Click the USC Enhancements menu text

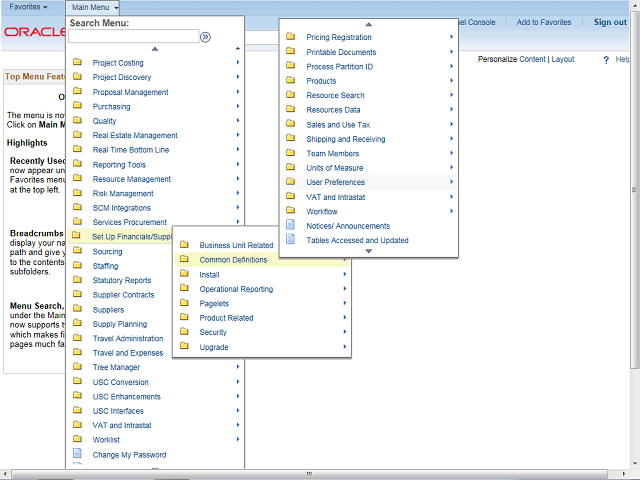click(127, 397)
